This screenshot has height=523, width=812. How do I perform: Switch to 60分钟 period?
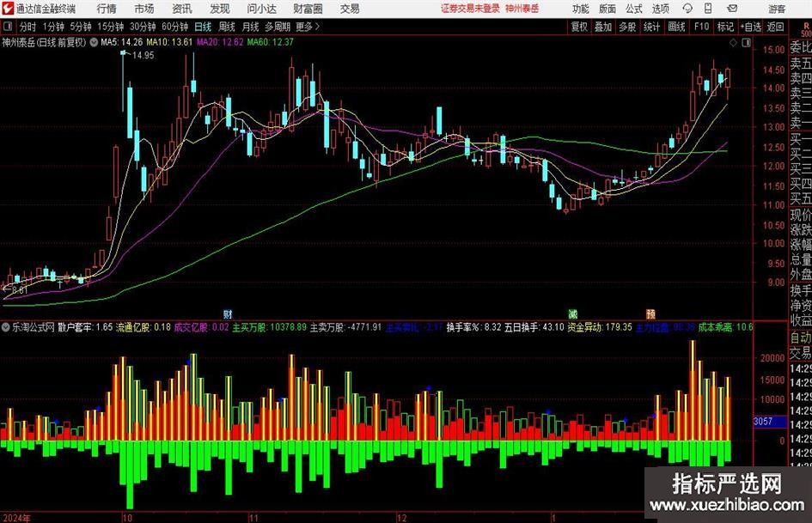[x=175, y=27]
